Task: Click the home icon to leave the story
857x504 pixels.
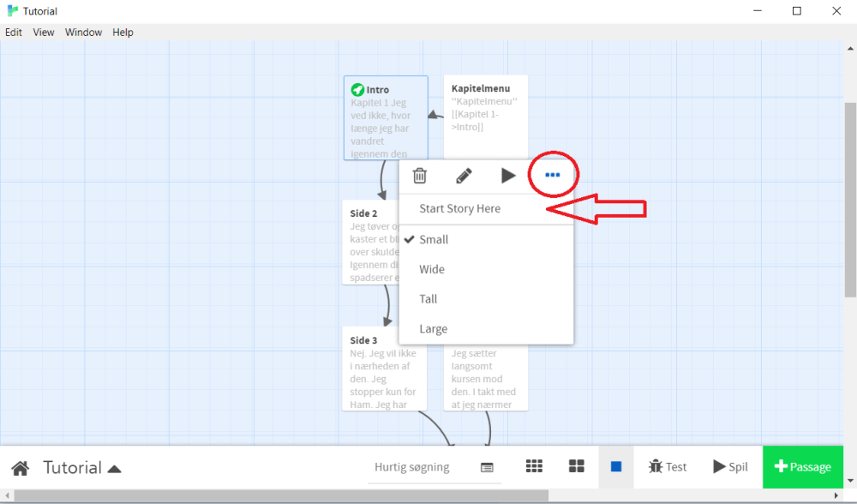Action: [20, 466]
